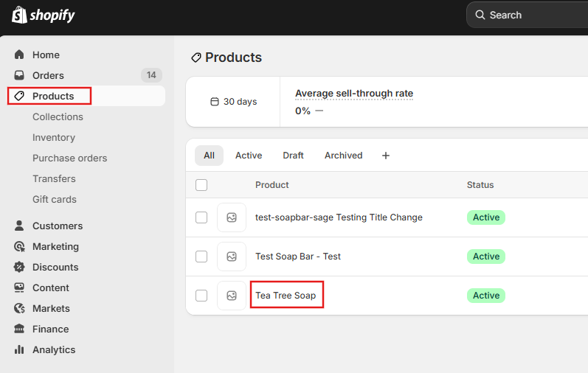Click the Analytics bar chart icon
Screen dimensions: 588x373
click(19, 350)
